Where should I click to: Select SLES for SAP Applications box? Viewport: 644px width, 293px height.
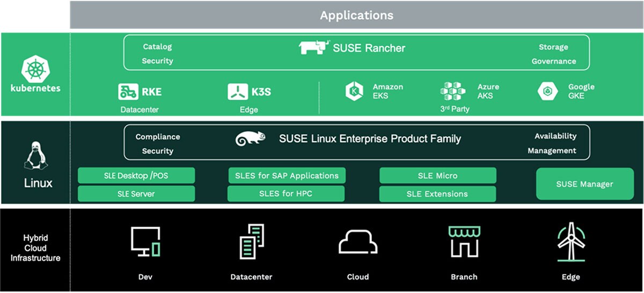[287, 175]
